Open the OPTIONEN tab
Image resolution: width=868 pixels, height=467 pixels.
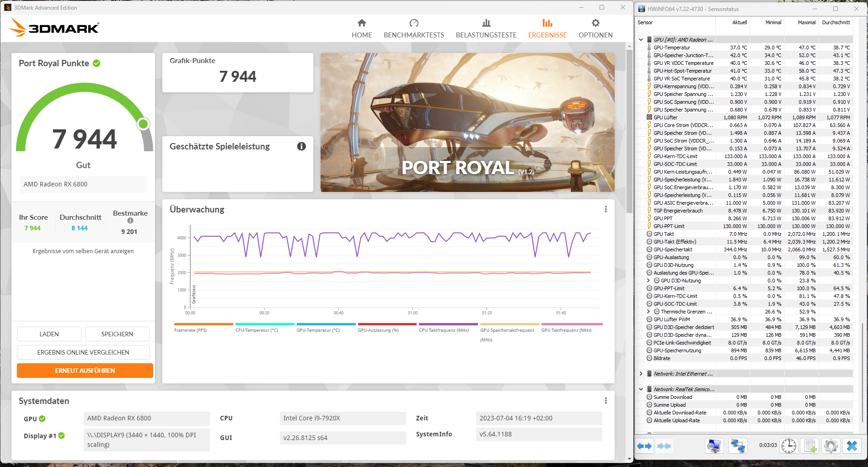point(595,29)
